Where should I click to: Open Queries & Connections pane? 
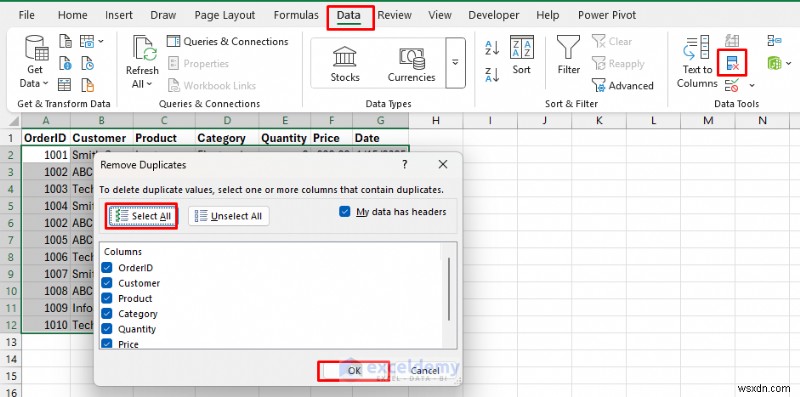[228, 41]
